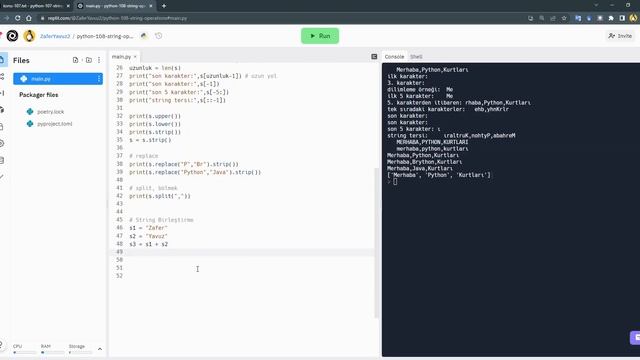Click the Storage usage bar
This screenshot has width=640, height=360.
tap(80, 352)
